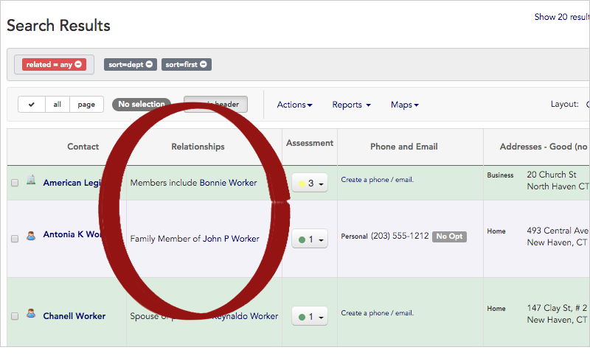Click the person icon beside Antonia K Worker
Viewport: 590px width, 364px height.
(x=31, y=236)
